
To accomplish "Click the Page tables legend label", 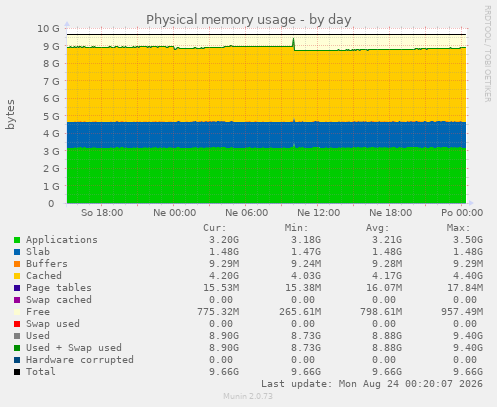I will click(59, 288).
